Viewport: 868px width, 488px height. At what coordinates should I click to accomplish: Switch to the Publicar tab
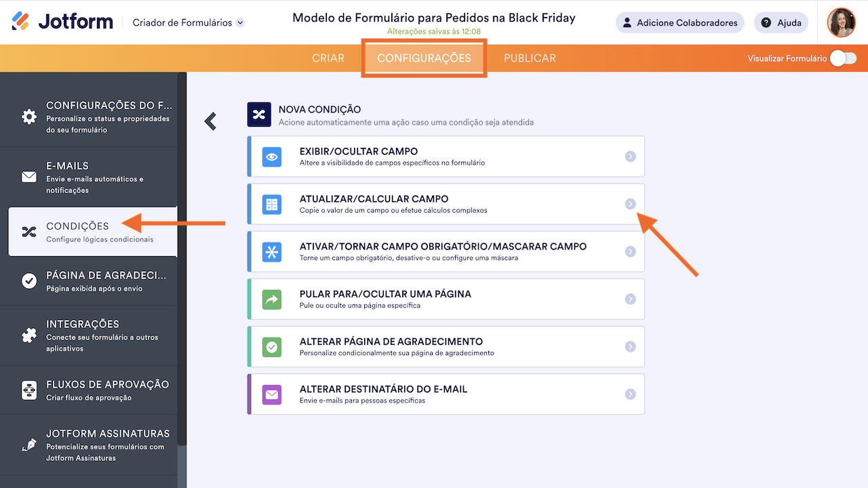pos(530,58)
